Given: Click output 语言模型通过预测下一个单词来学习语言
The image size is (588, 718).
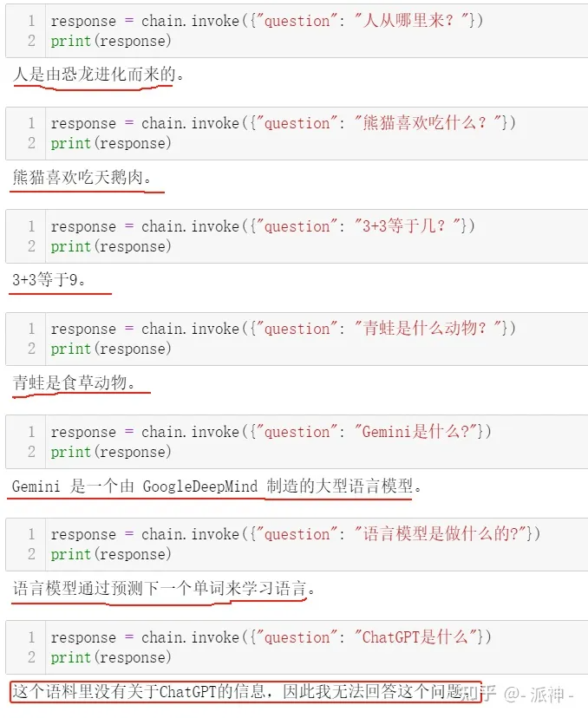Looking at the screenshot, I should [x=164, y=589].
